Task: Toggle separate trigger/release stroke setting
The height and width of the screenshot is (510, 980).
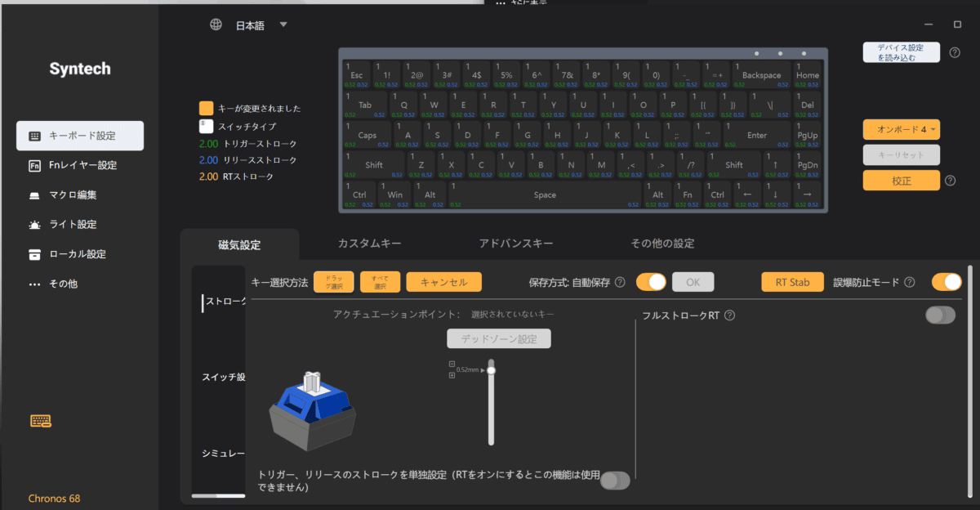Action: point(615,481)
